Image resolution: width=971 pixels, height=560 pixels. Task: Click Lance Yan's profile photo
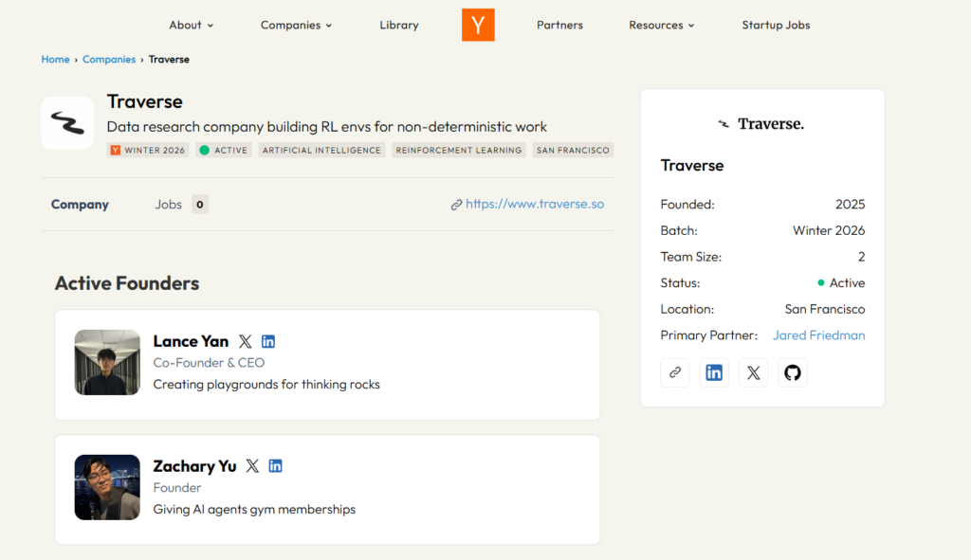(x=107, y=362)
